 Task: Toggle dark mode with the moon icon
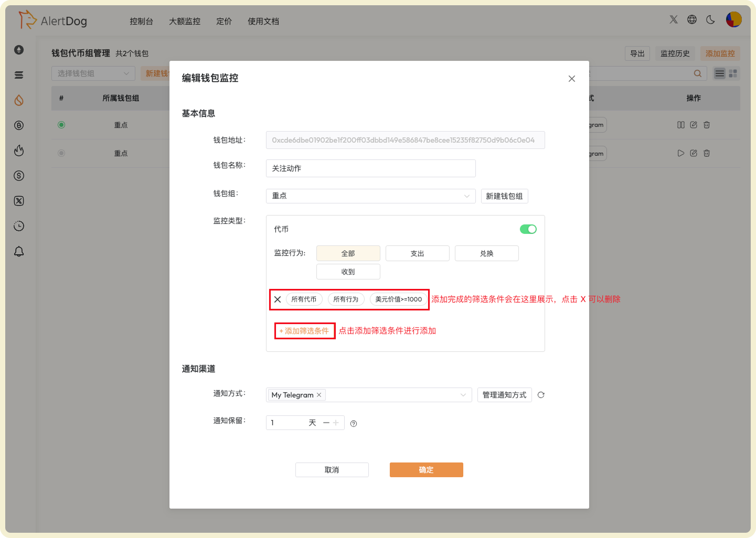pos(710,19)
